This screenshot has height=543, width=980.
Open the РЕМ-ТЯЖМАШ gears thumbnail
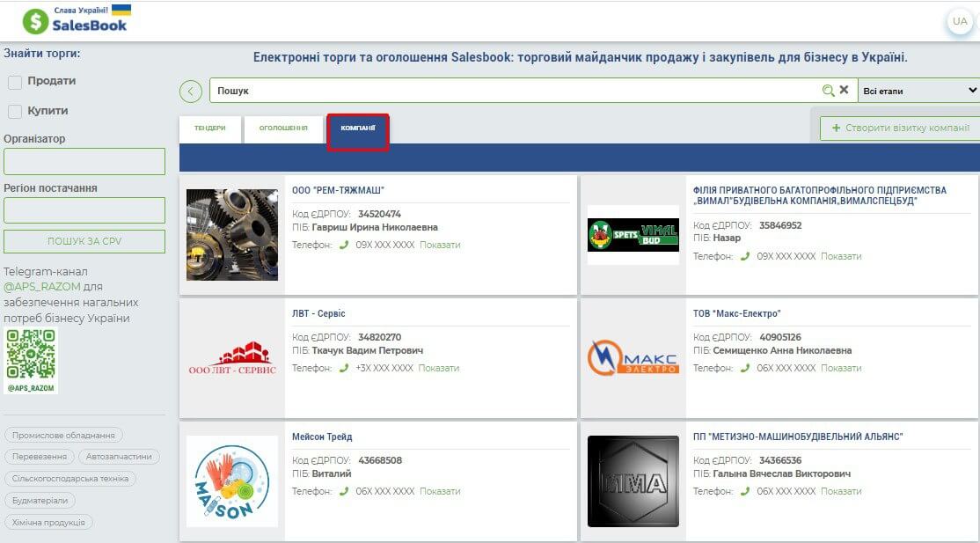[x=232, y=235]
